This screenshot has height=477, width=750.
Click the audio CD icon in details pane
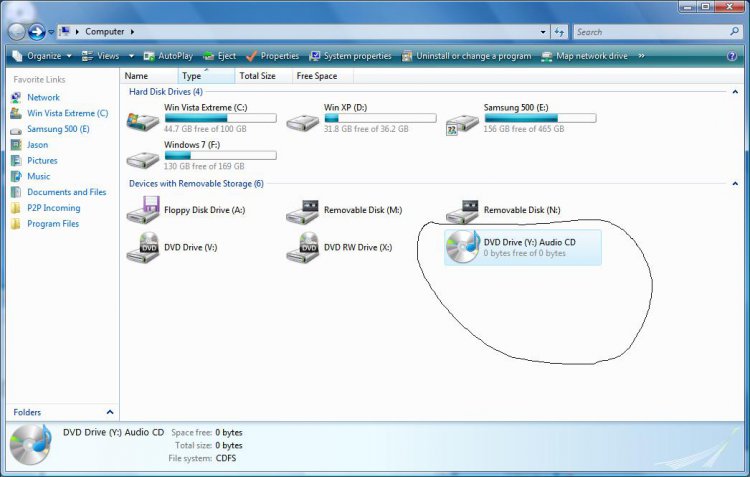click(x=31, y=444)
